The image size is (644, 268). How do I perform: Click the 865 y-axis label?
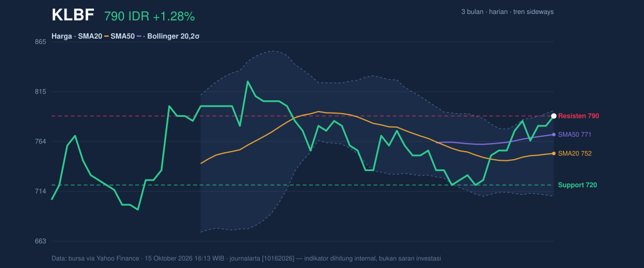click(x=41, y=42)
